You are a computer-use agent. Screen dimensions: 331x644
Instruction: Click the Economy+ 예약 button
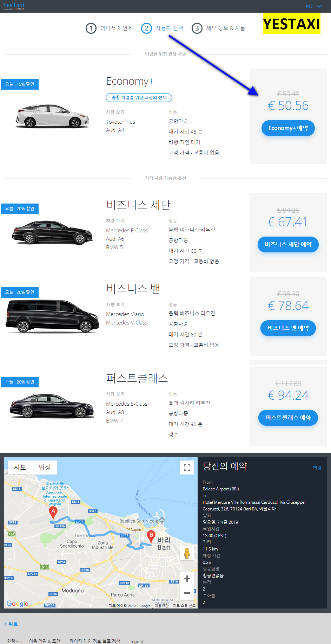(x=288, y=128)
